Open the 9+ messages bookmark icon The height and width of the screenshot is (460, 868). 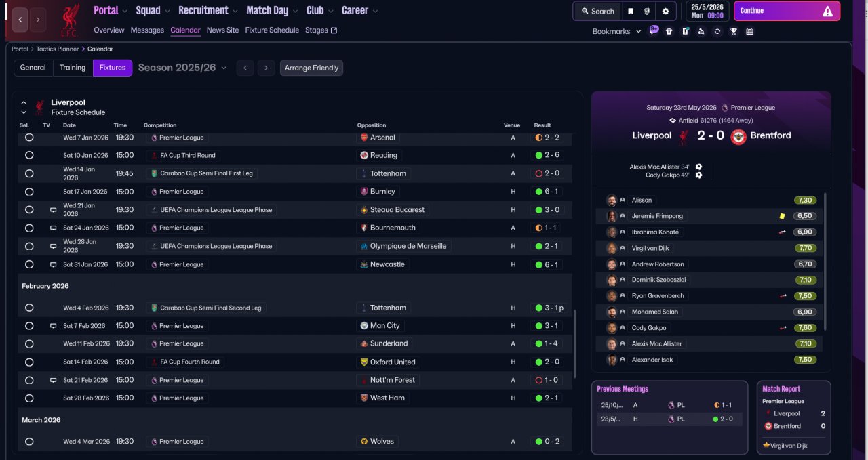click(654, 30)
